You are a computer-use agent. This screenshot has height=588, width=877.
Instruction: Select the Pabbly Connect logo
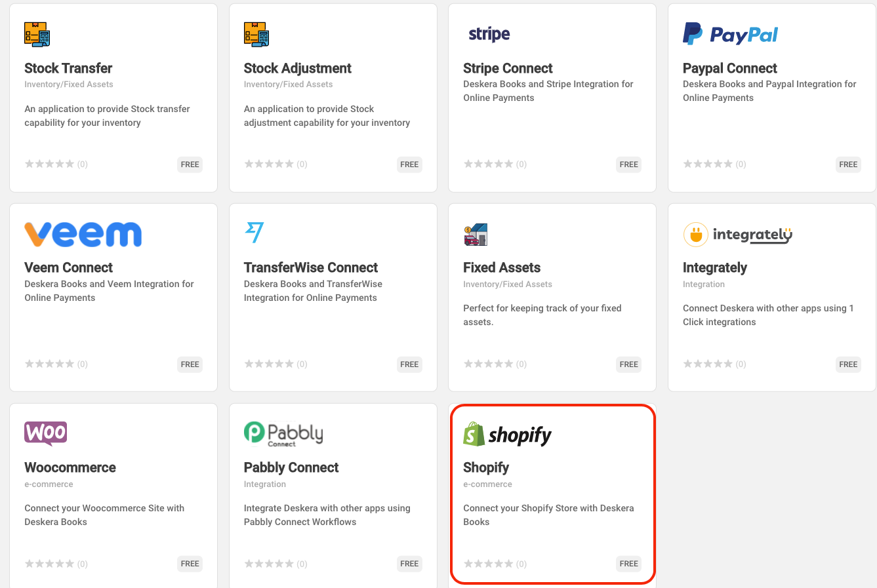click(283, 434)
